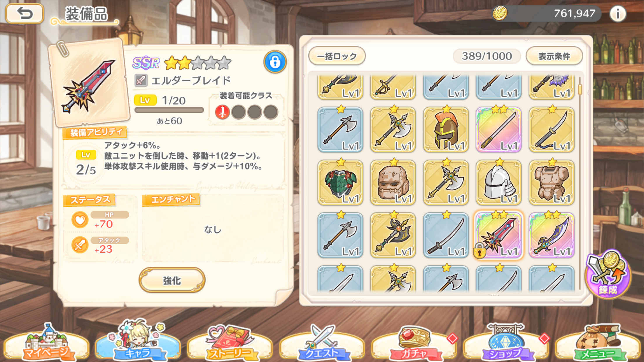Select the white knight helmet item
644x362 pixels.
tap(498, 182)
